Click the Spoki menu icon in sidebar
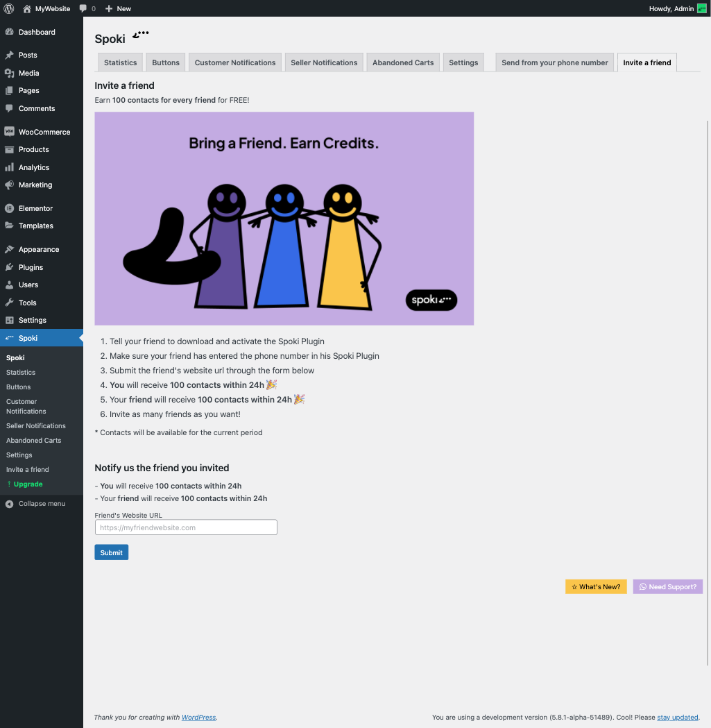The width and height of the screenshot is (711, 728). tap(9, 338)
